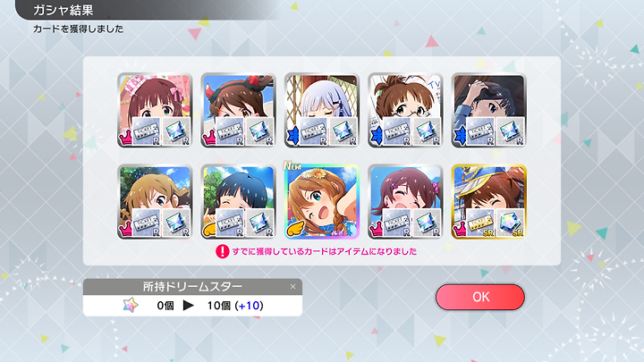The image size is (644, 362).
Task: Click the SR crystal gem icon
Action: [511, 223]
